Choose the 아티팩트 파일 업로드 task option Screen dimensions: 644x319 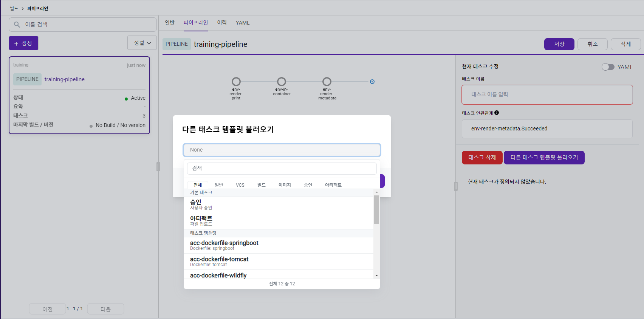(x=279, y=221)
